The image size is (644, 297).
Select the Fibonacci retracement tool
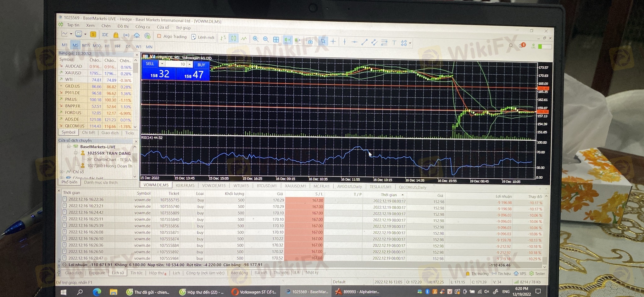(384, 42)
